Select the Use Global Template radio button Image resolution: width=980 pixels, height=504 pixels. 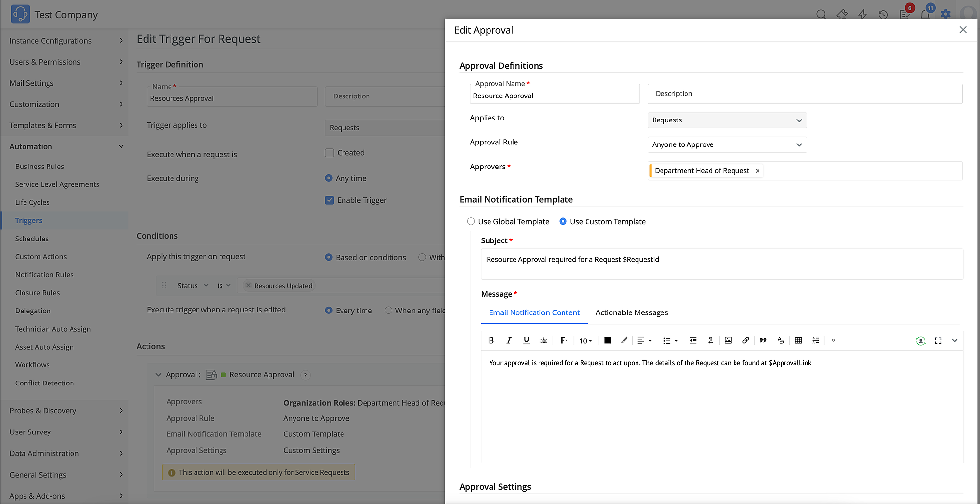[471, 221]
